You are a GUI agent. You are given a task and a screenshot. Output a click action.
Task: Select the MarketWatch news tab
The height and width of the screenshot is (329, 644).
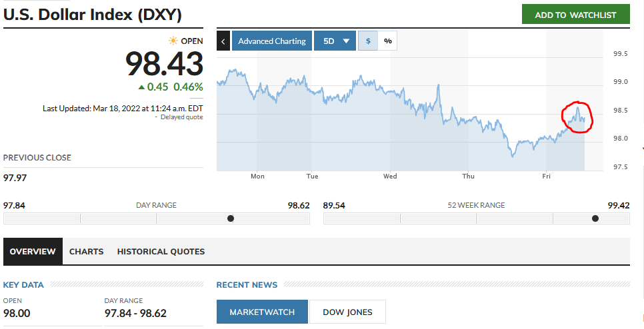point(262,312)
